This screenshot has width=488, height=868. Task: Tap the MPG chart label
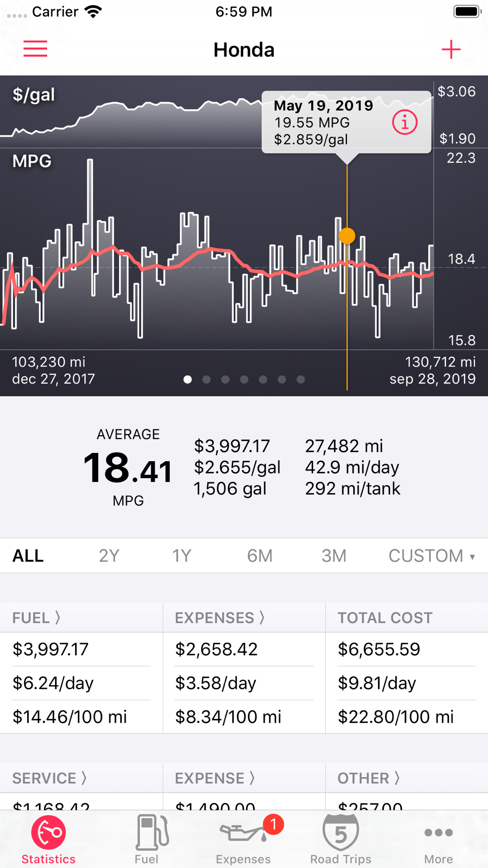click(32, 161)
